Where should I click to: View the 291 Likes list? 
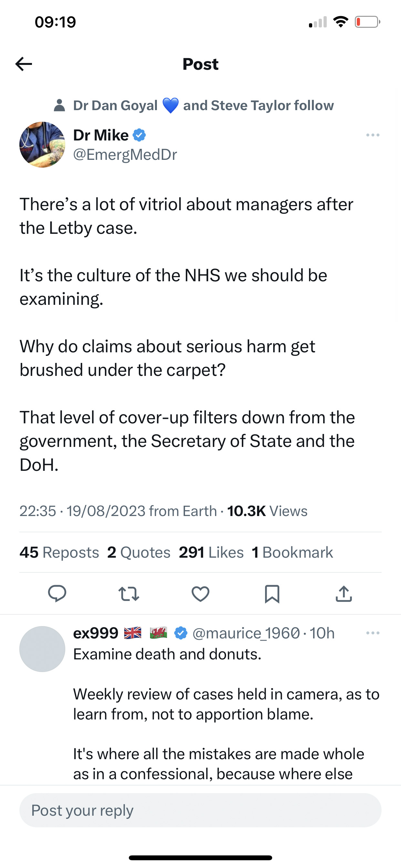click(x=211, y=552)
